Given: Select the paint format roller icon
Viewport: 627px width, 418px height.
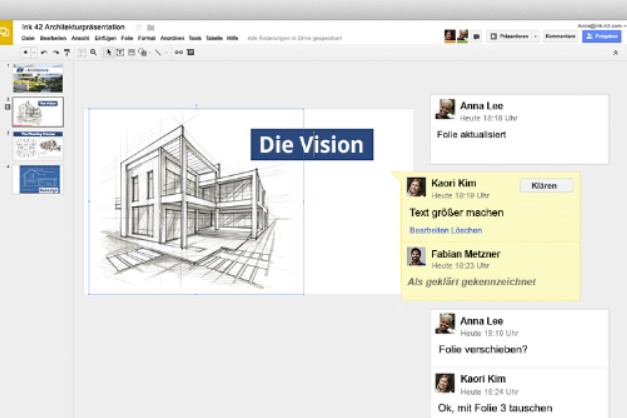Looking at the screenshot, I should coord(67,52).
